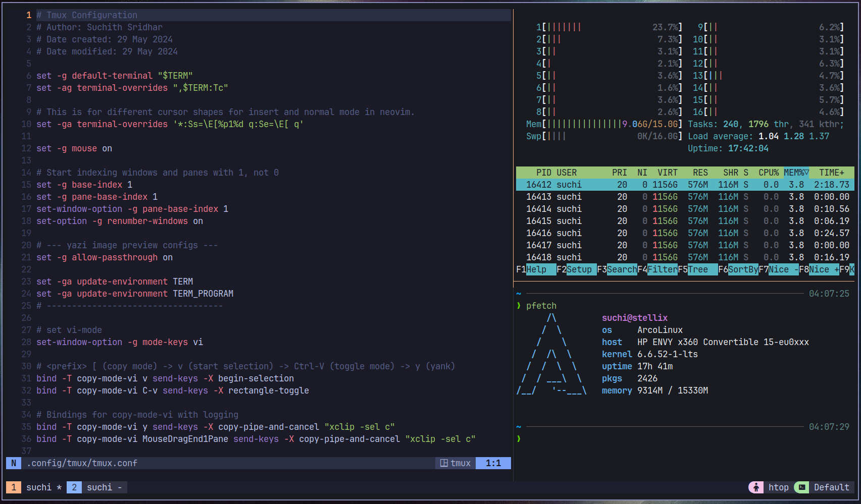Viewport: 861px width, 504px height.
Task: Select process row 16417
Action: [685, 245]
